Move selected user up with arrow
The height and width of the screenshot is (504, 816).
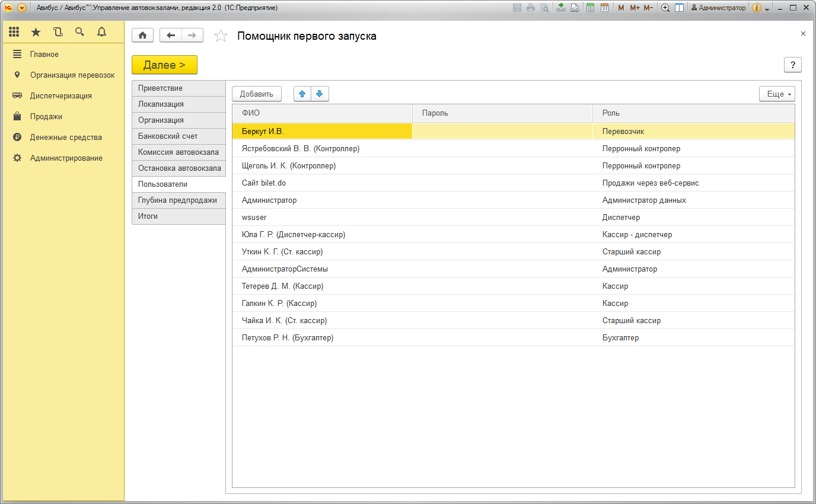tap(302, 94)
